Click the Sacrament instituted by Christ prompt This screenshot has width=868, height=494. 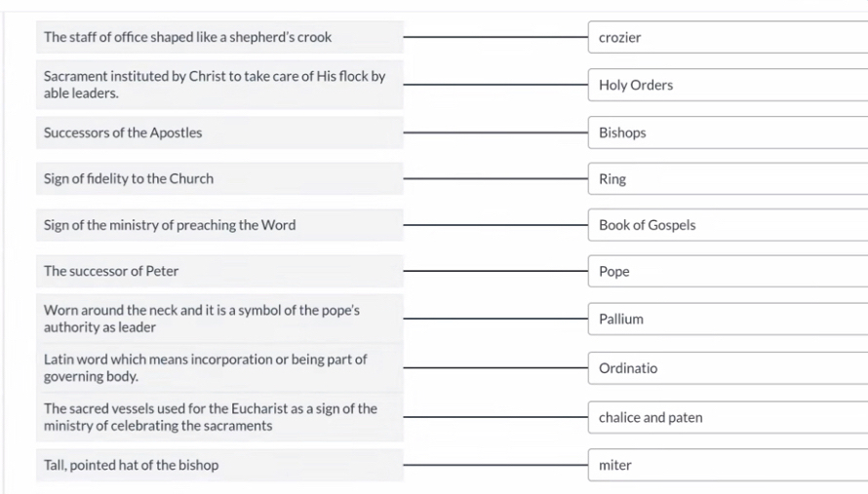(219, 85)
